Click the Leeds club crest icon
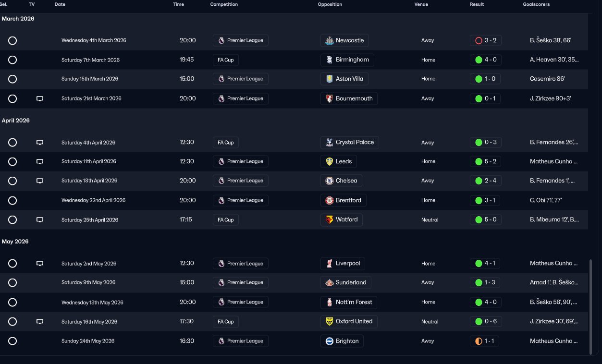This screenshot has width=602, height=364. pyautogui.click(x=329, y=161)
